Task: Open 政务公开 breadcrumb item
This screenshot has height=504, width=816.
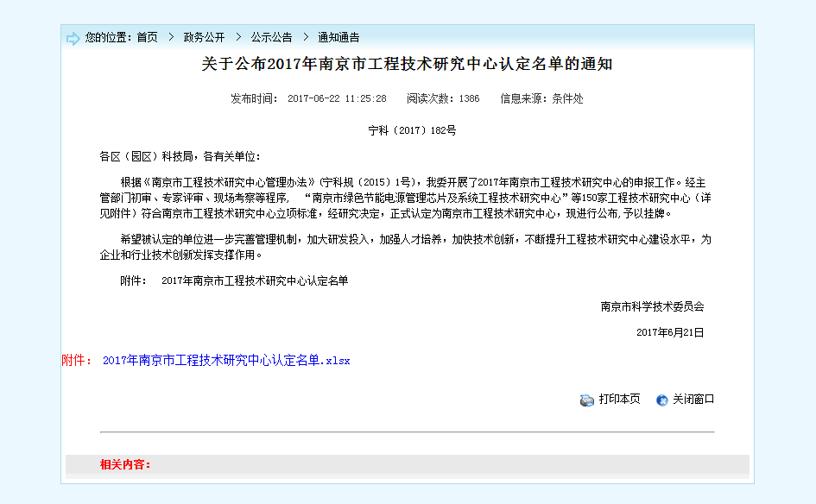Action: point(204,37)
